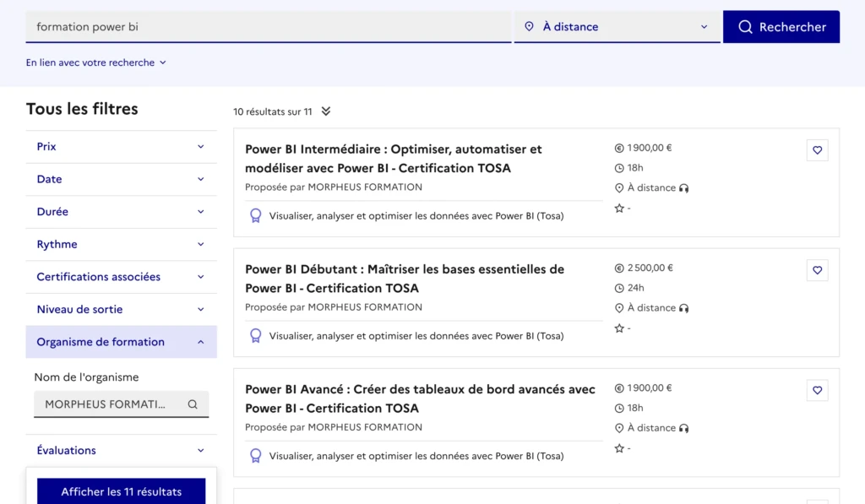Click the double chevron next to 10 résultats sur 11
This screenshot has height=504, width=865.
click(327, 111)
